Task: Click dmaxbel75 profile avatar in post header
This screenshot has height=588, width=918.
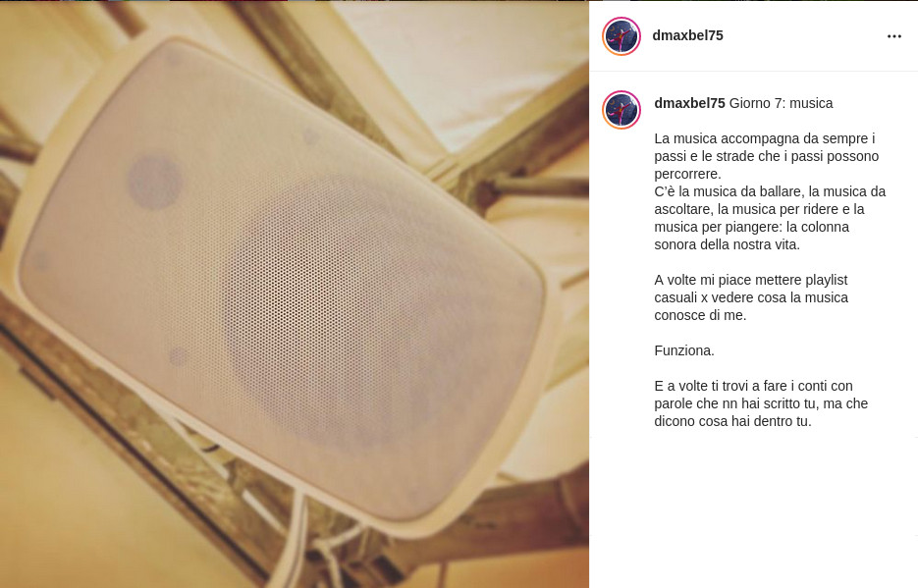Action: (621, 36)
